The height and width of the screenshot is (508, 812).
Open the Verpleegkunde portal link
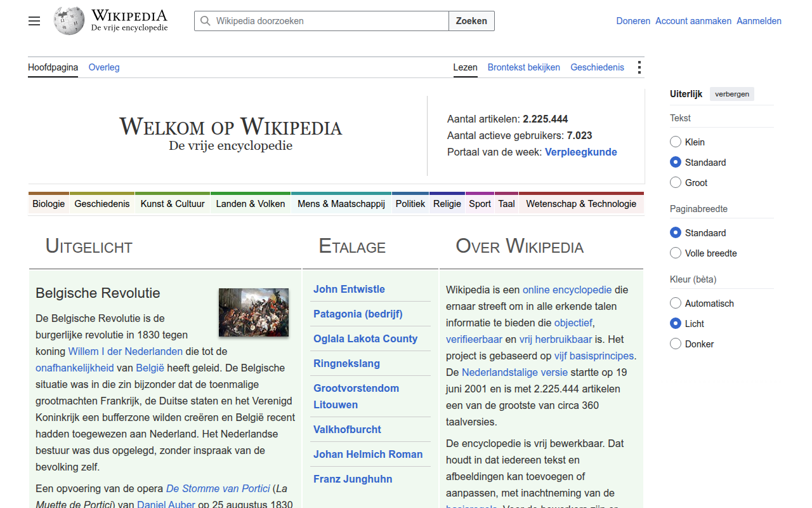[x=581, y=152]
